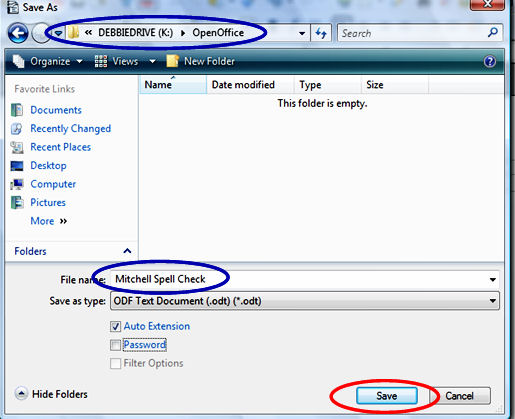
Task: Expand the File name dropdown arrow
Action: (x=492, y=280)
